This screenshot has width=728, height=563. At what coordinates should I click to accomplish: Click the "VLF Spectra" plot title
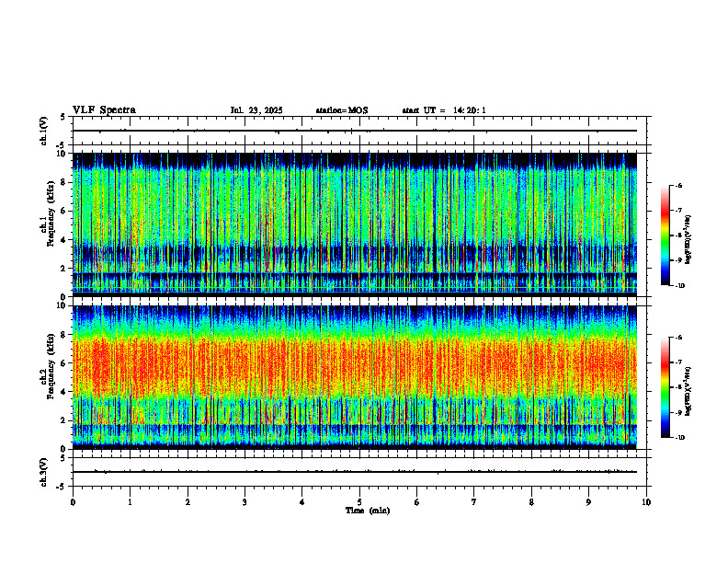pos(104,110)
